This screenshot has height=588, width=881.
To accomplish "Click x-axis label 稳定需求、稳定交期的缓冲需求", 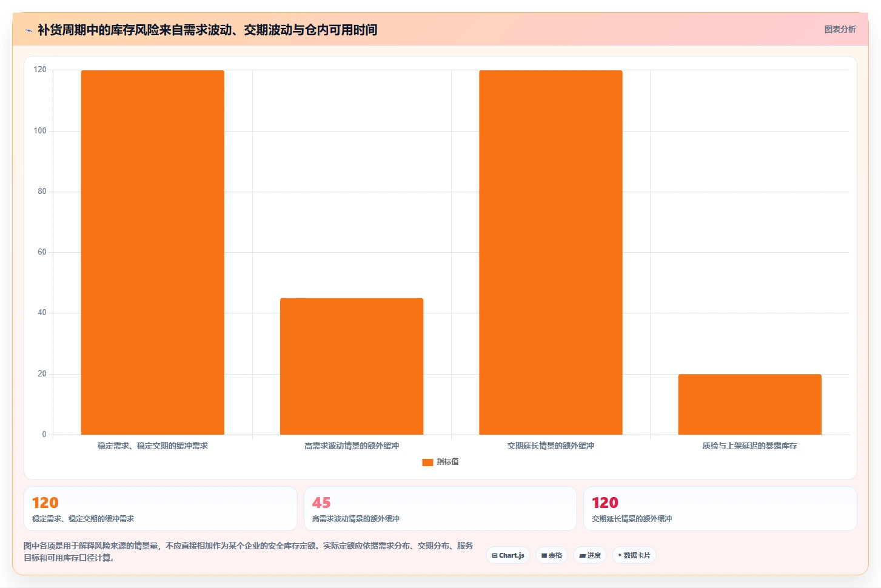I will click(153, 446).
